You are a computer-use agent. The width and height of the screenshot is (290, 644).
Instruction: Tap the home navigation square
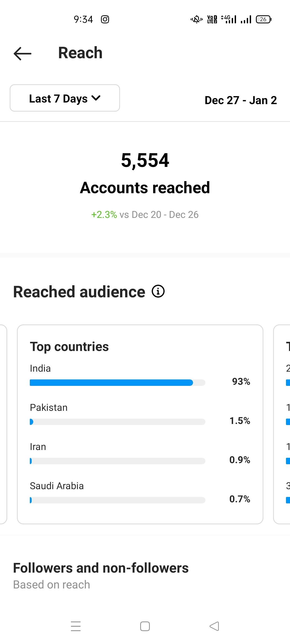click(145, 626)
